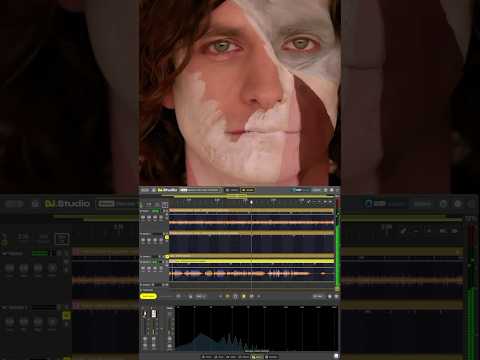Click the yellow pill button left of the transport

(148, 296)
